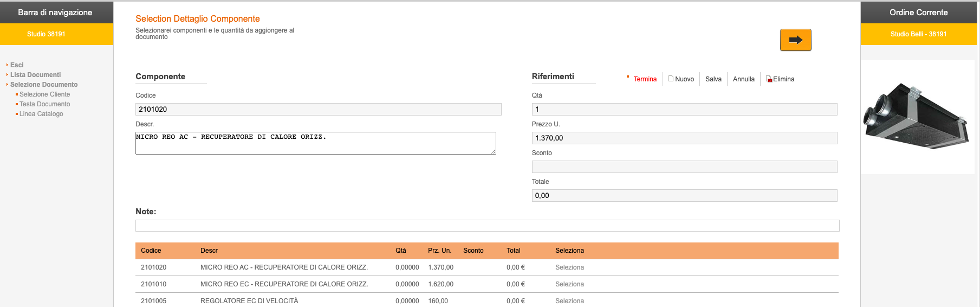
Task: Click the Nuovo new document icon
Action: click(671, 79)
